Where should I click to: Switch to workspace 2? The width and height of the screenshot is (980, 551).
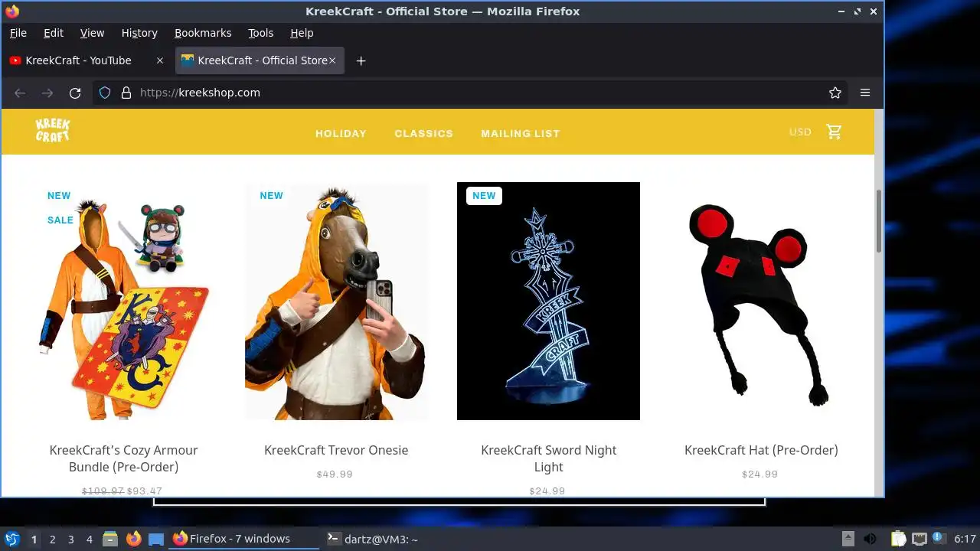pos(52,540)
